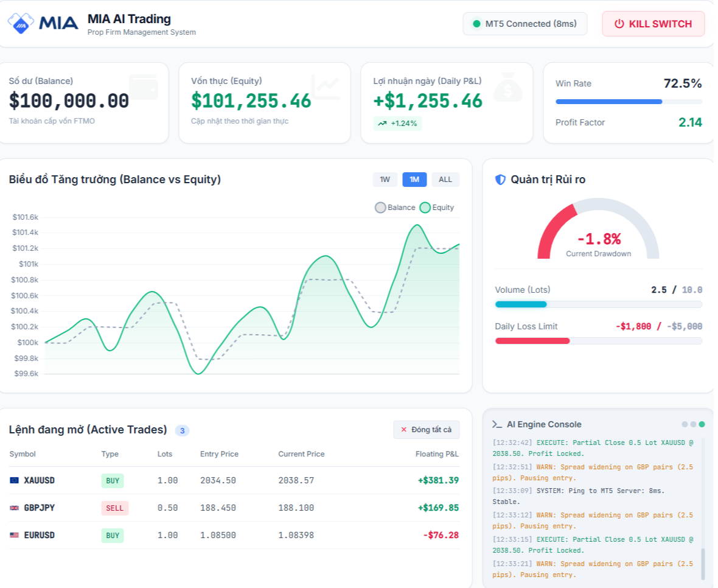Click the trending-up arrow beside +1.24%
Image resolution: width=718 pixels, height=588 pixels.
(x=382, y=123)
